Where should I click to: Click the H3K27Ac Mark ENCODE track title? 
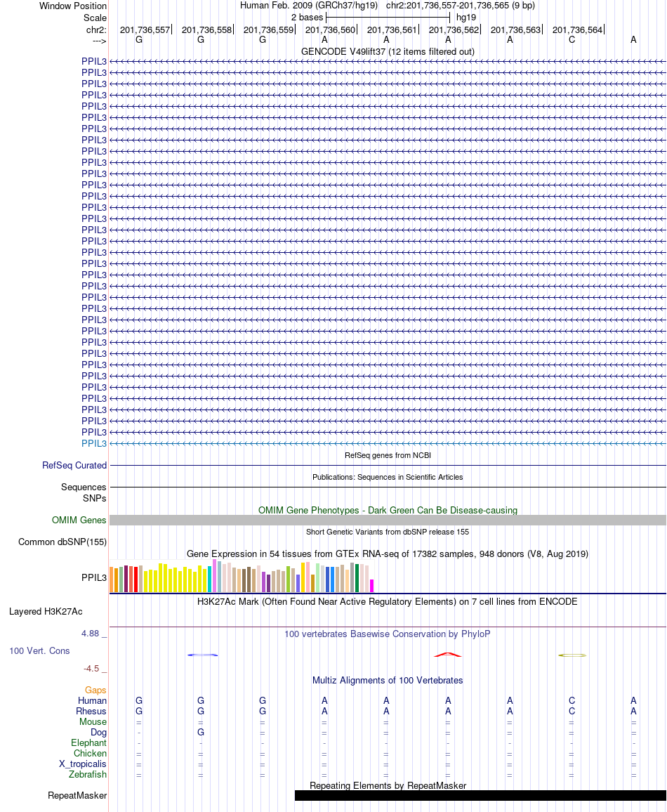[388, 601]
